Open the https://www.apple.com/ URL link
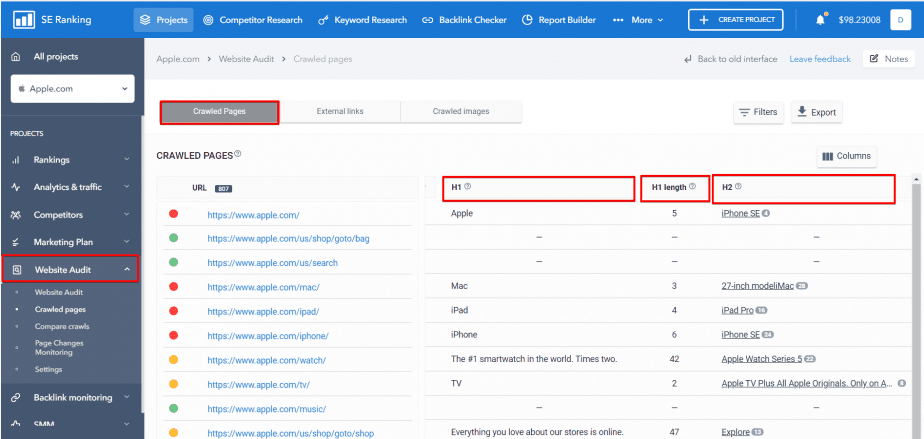Screen dimensions: 924x439 click(x=253, y=215)
